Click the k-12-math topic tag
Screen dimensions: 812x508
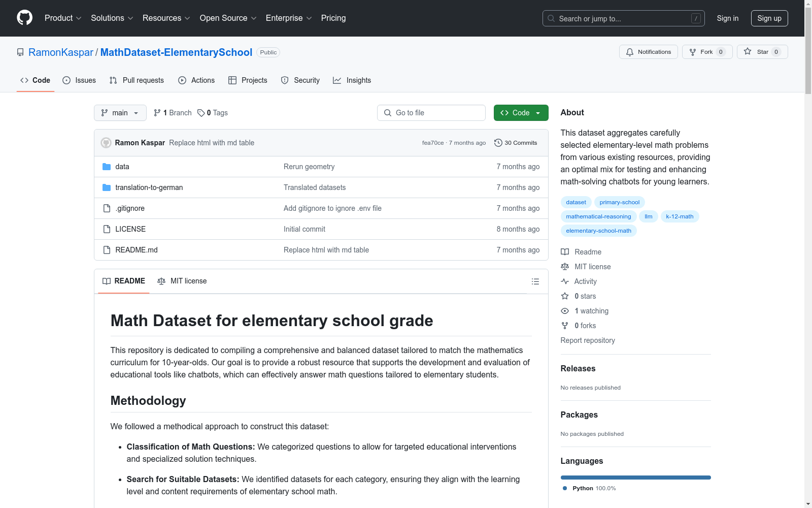pyautogui.click(x=680, y=216)
